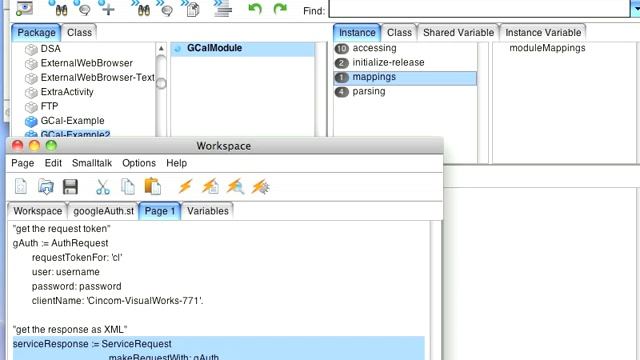
Task: Click the Open file folder icon in Workspace
Action: [x=46, y=187]
